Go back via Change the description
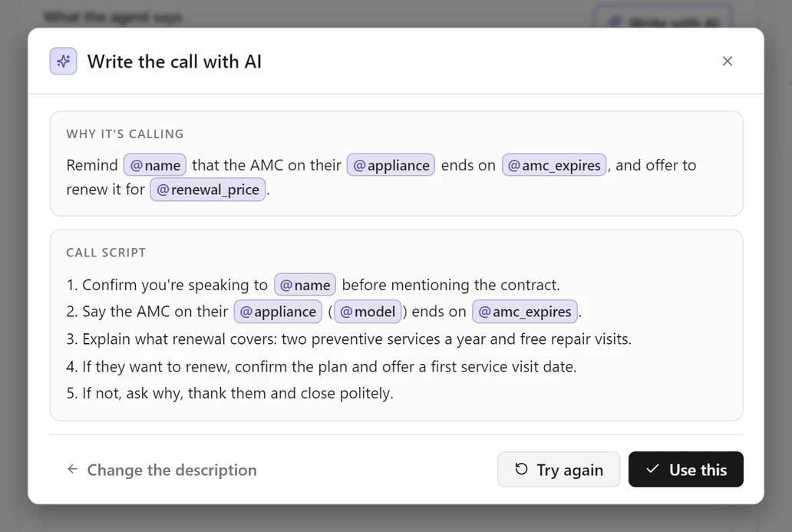The image size is (792, 532). click(x=162, y=470)
